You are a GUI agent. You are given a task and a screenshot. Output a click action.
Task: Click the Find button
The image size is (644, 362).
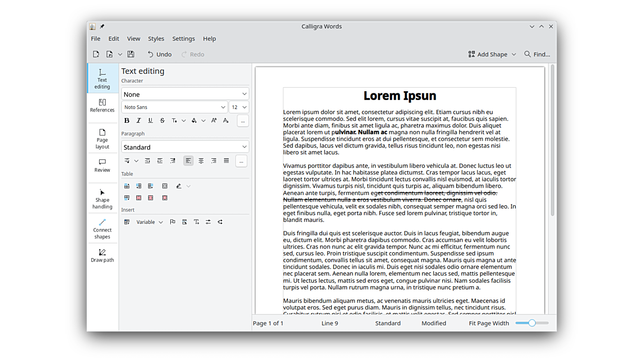(537, 54)
